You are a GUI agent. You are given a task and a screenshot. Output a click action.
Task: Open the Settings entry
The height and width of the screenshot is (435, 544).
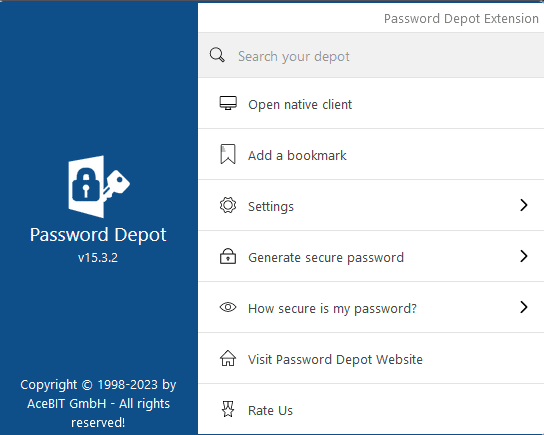[371, 205]
